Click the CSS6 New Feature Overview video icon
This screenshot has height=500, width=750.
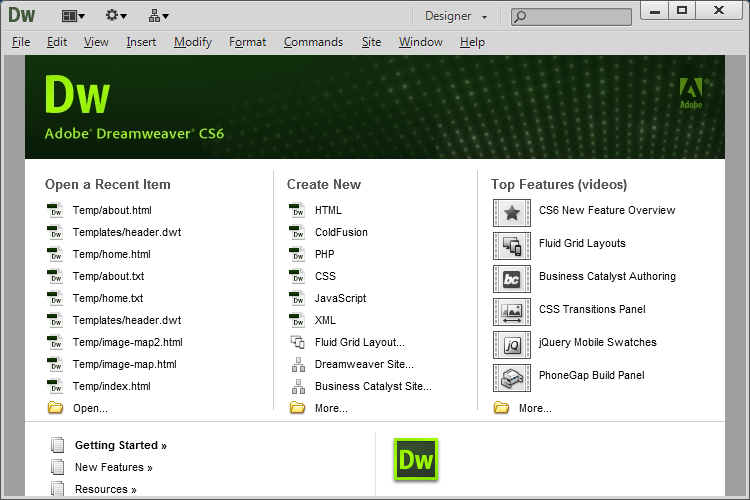[x=511, y=212]
